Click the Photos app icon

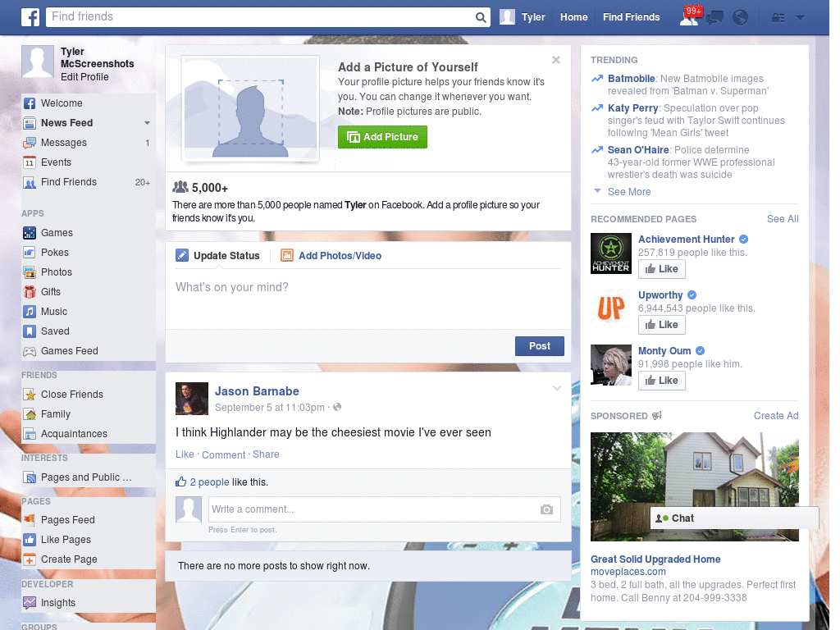pyautogui.click(x=30, y=272)
